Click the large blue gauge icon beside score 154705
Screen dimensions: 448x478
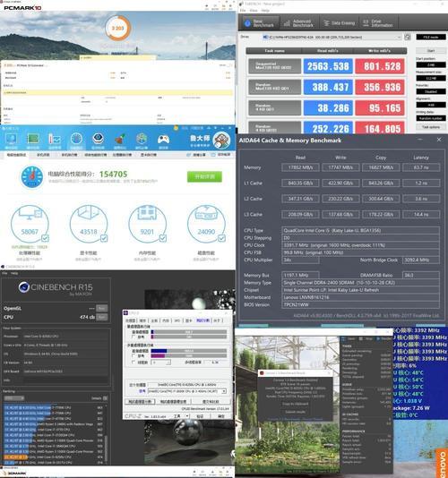coord(32,177)
